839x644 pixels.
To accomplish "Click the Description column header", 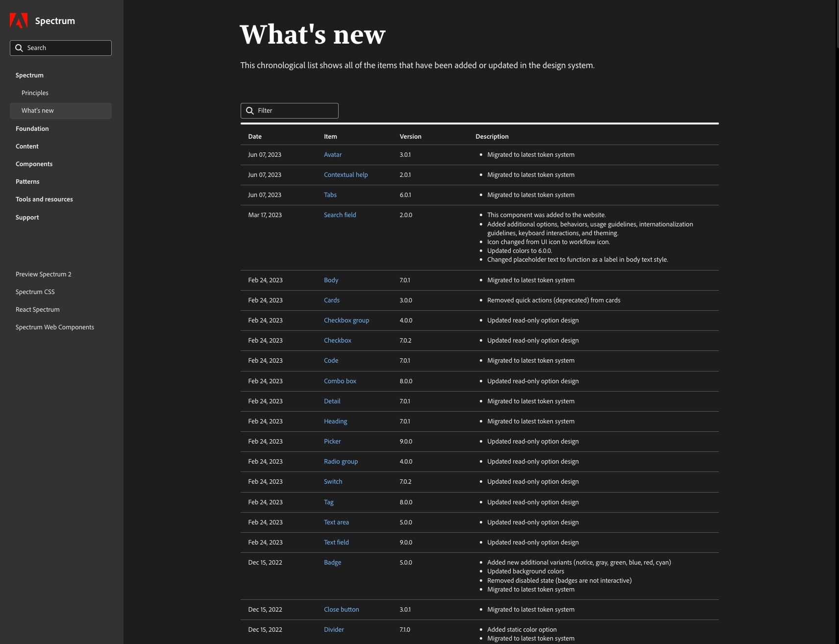I will [492, 137].
